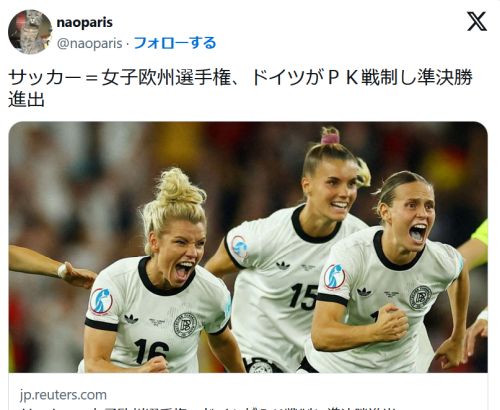Viewport: 500px width, 410px height.
Task: Open the tweet text about 女子欧州選手権
Action: coord(240,88)
